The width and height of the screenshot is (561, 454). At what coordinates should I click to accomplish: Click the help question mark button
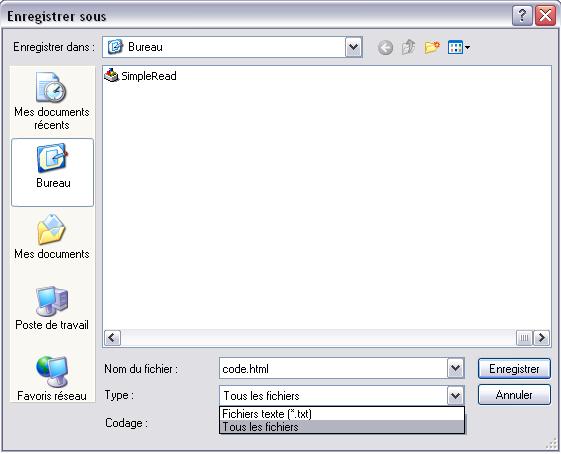click(522, 16)
